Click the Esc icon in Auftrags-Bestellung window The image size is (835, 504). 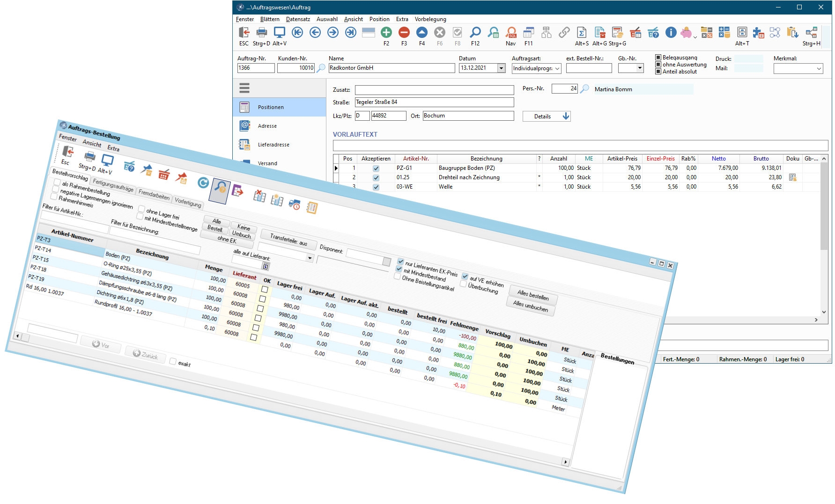tap(68, 152)
